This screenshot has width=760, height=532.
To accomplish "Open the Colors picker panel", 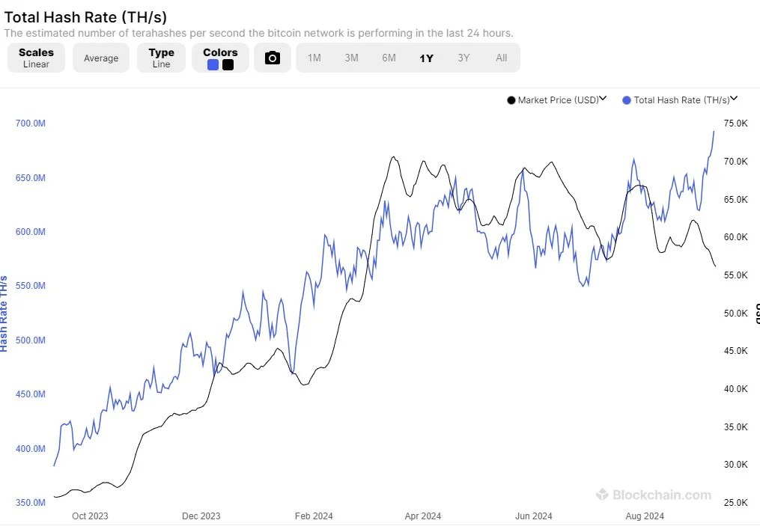I will pyautogui.click(x=221, y=58).
